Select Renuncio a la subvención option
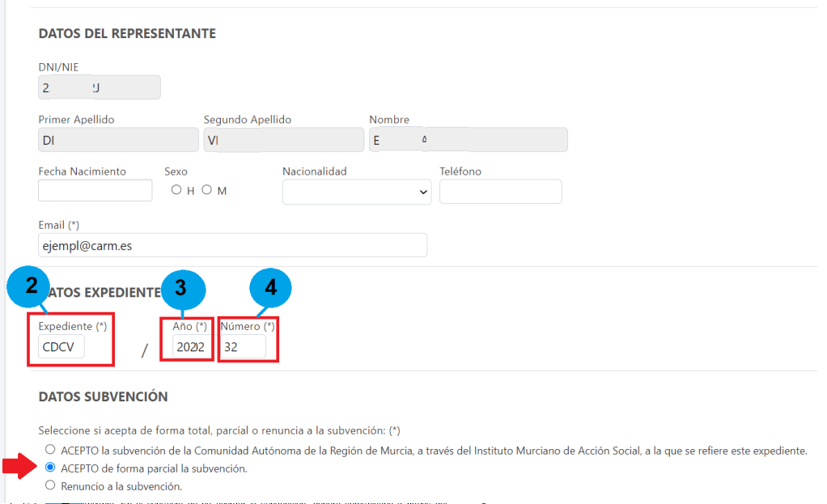This screenshot has width=827, height=504. click(x=51, y=485)
